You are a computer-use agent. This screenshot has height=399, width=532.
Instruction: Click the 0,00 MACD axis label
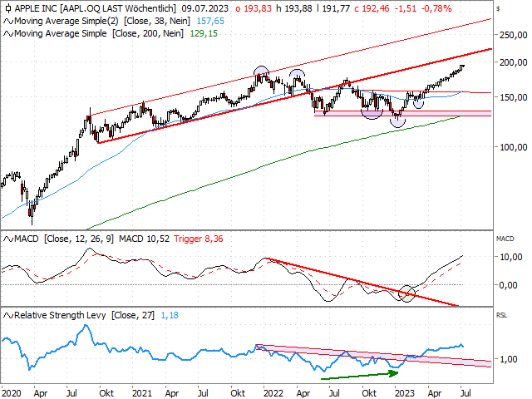[508, 285]
